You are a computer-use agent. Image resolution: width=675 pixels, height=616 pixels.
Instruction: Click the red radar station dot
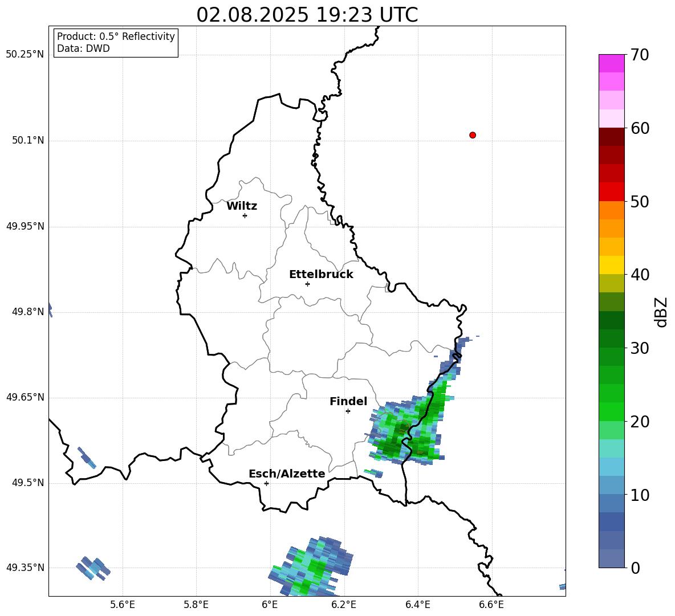point(473,135)
